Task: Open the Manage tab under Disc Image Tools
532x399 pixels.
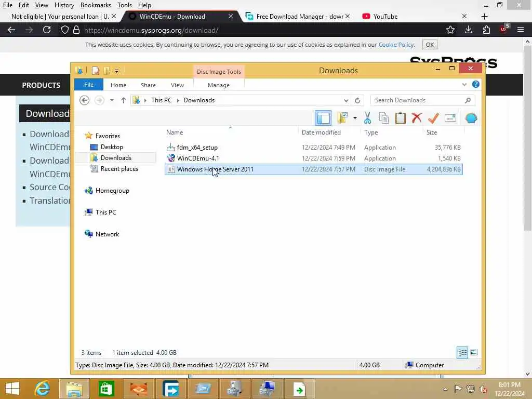Action: coord(219,85)
